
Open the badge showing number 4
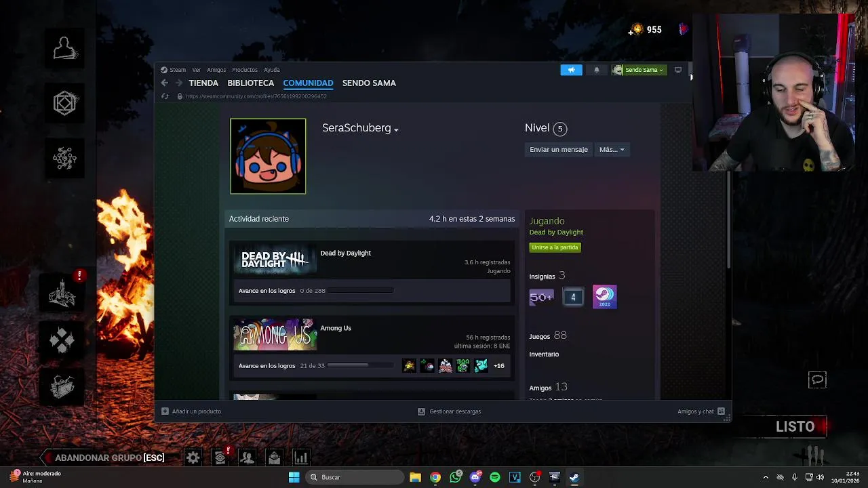573,297
